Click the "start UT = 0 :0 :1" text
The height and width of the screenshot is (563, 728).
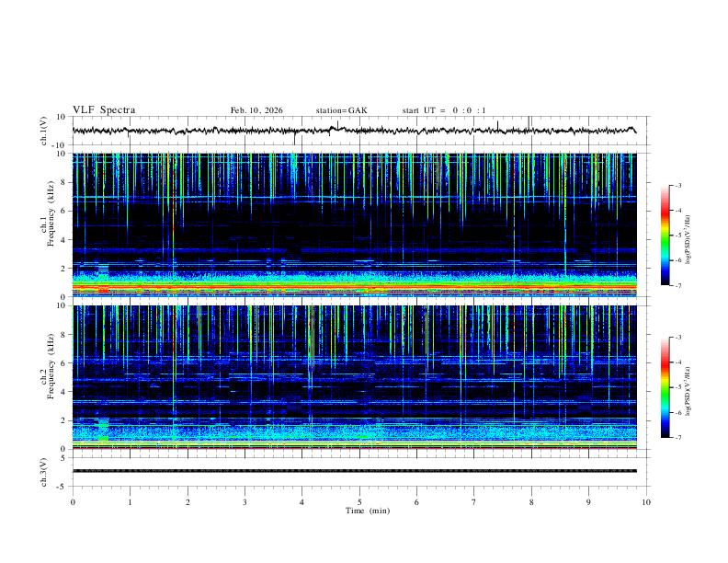tap(444, 110)
